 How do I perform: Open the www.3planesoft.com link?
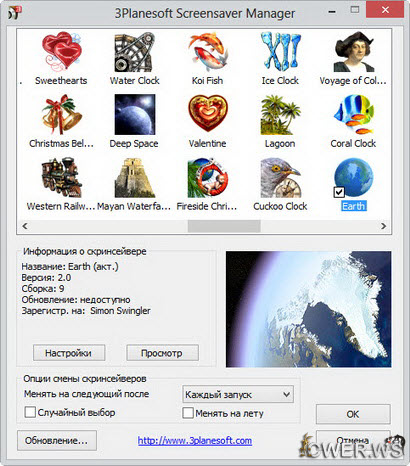(x=195, y=441)
